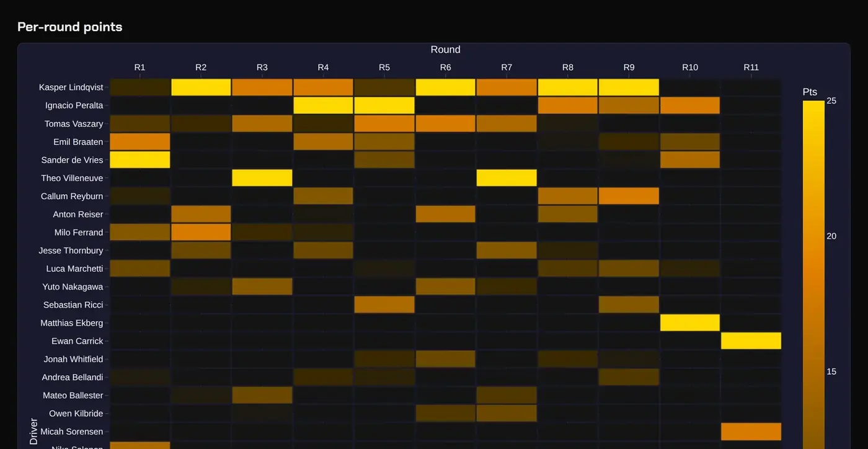The image size is (868, 449).
Task: Select the R10 column label
Action: [x=690, y=67]
